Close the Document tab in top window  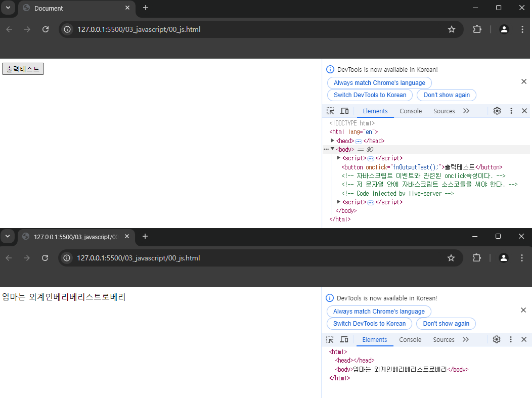(127, 8)
